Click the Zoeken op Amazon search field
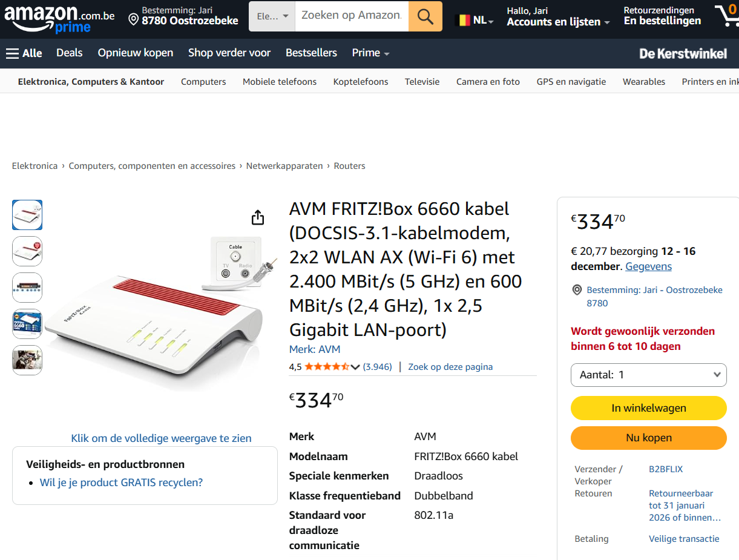 click(351, 16)
